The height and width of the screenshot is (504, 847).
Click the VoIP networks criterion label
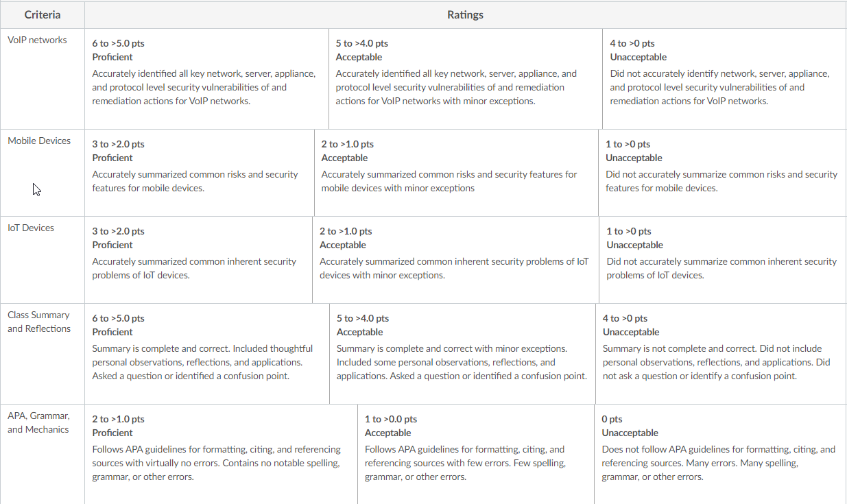[38, 40]
